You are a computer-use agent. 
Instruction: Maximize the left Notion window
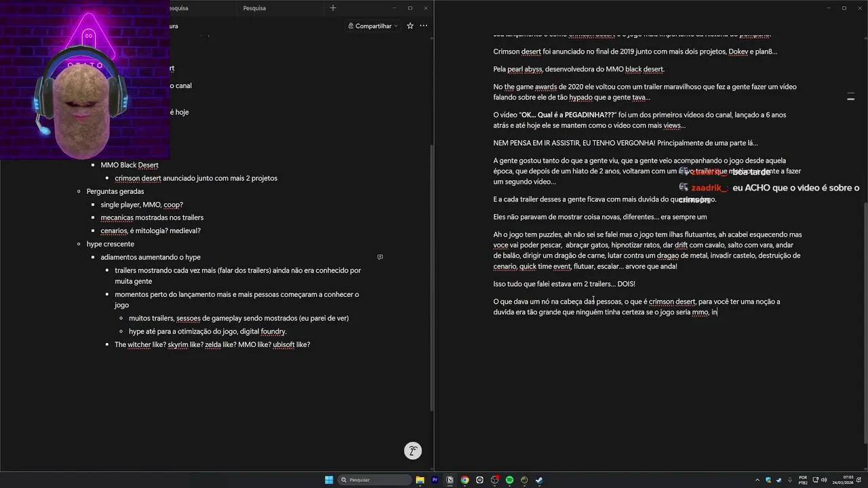click(410, 8)
